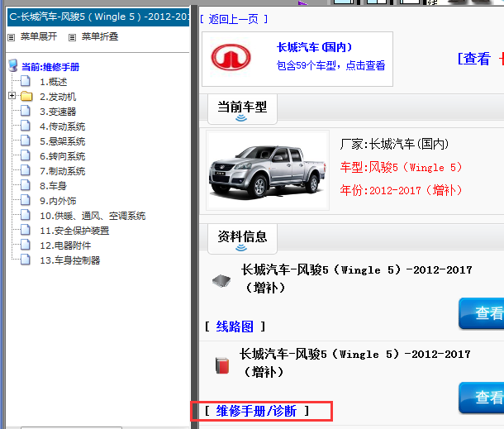Select 12.电器附件 entry
This screenshot has height=429, width=504.
pyautogui.click(x=65, y=245)
